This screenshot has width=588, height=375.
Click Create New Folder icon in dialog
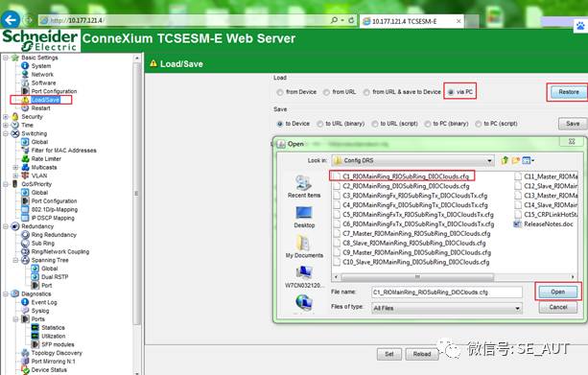coord(516,160)
